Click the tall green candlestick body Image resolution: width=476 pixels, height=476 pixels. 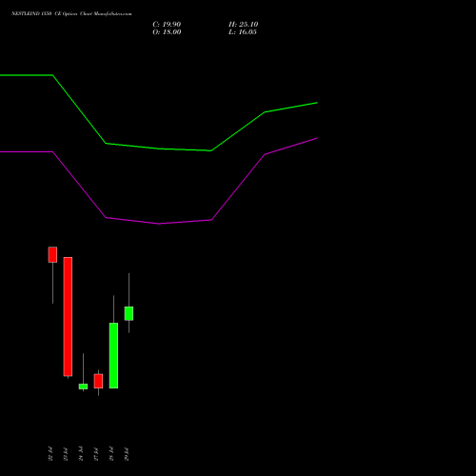click(x=113, y=355)
